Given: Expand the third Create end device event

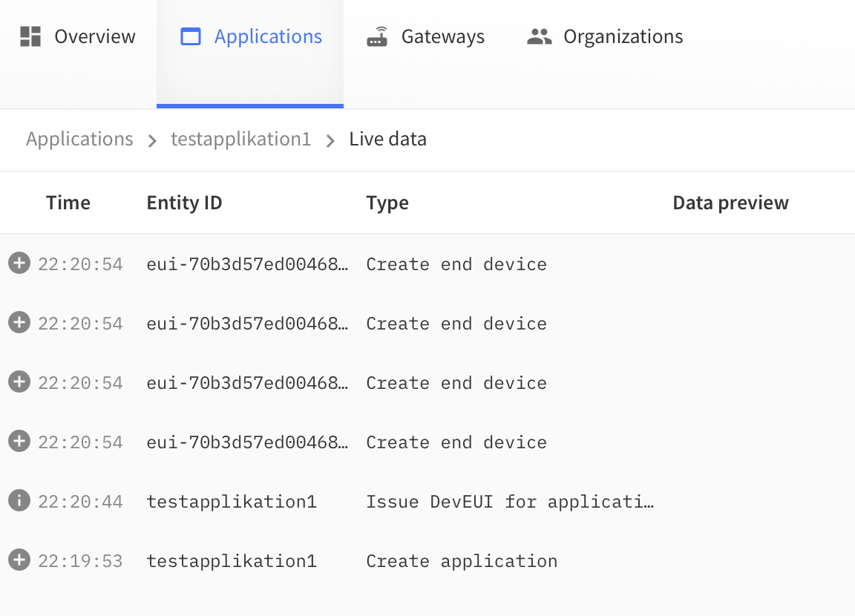Looking at the screenshot, I should [x=19, y=382].
